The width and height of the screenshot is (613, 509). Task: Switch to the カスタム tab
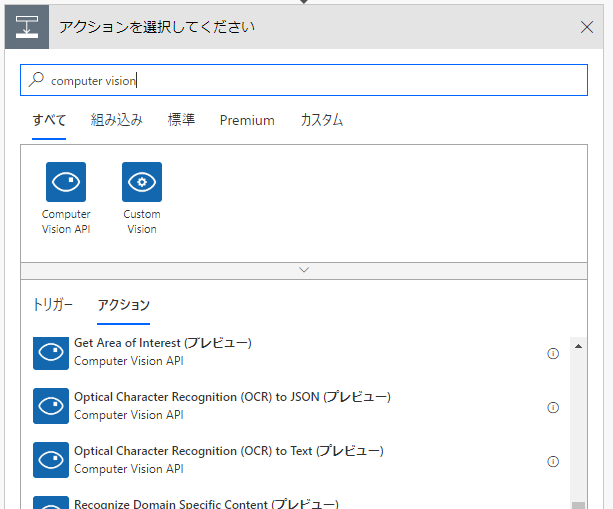pyautogui.click(x=321, y=120)
